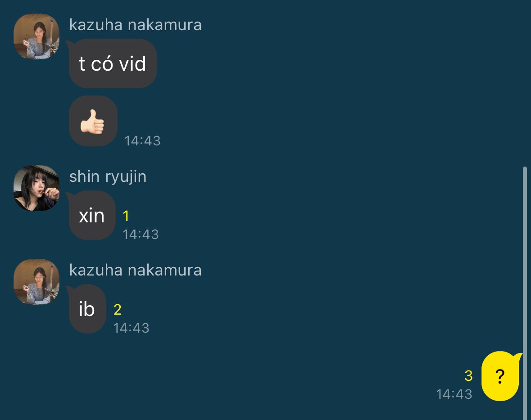Tap the yellow question mark message bubble
The image size is (531, 420).
coord(500,376)
